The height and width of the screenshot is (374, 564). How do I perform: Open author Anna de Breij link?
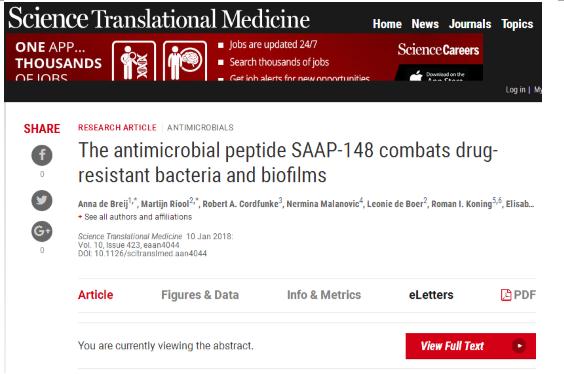point(103,204)
